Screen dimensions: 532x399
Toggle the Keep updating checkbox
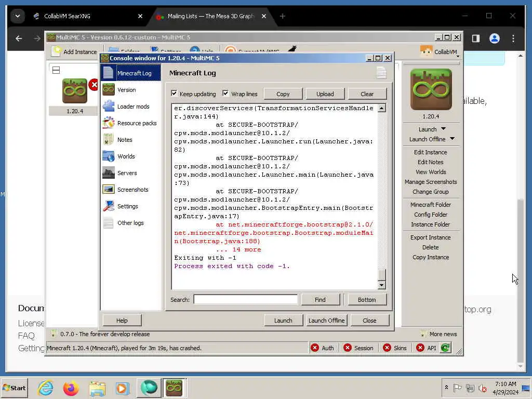pos(174,94)
